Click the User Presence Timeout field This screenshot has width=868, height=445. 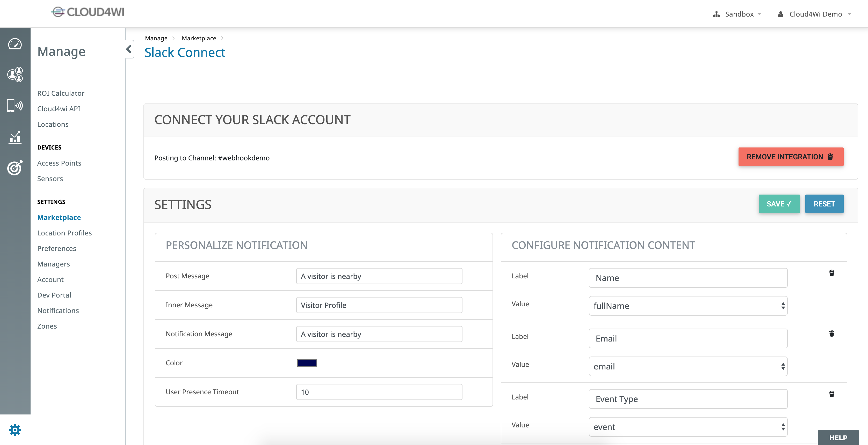[x=379, y=392]
